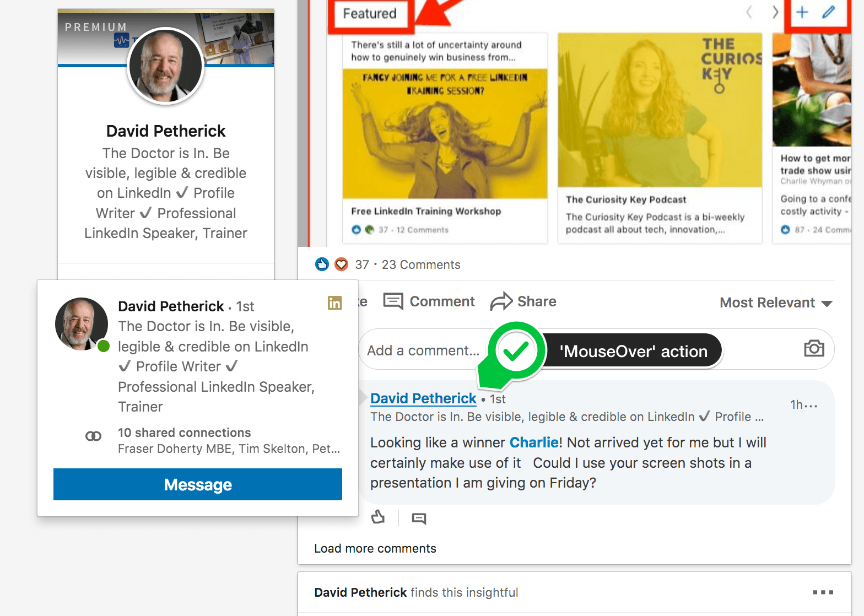The width and height of the screenshot is (864, 616).
Task: Open the Most Relevant sort dropdown
Action: (x=776, y=303)
